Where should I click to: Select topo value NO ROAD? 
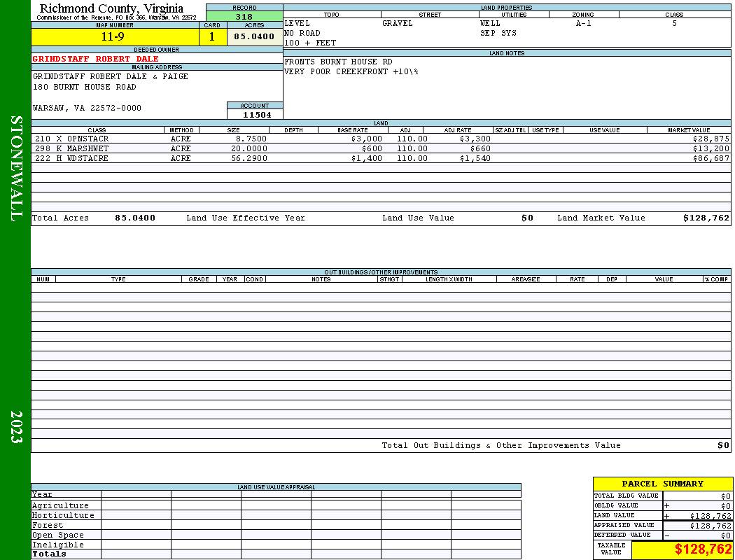(302, 34)
